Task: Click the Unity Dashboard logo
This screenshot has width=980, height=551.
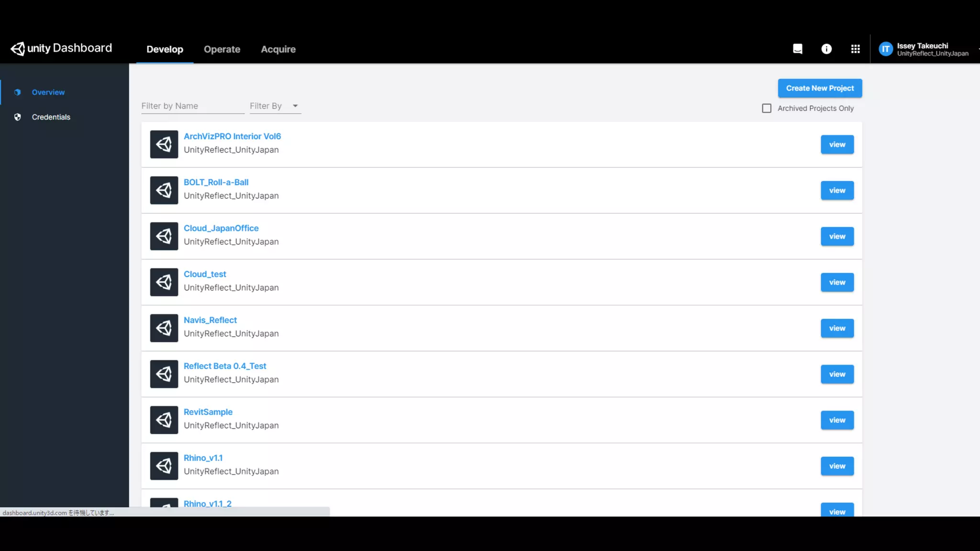Action: click(61, 48)
